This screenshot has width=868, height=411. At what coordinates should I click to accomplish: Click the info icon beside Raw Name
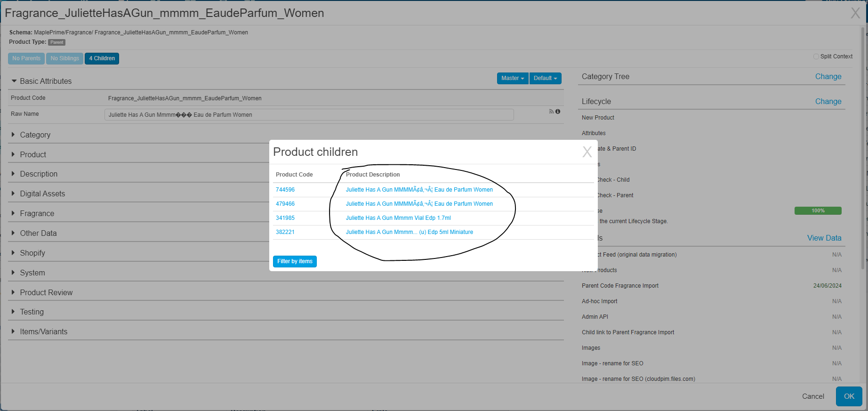[x=558, y=112]
